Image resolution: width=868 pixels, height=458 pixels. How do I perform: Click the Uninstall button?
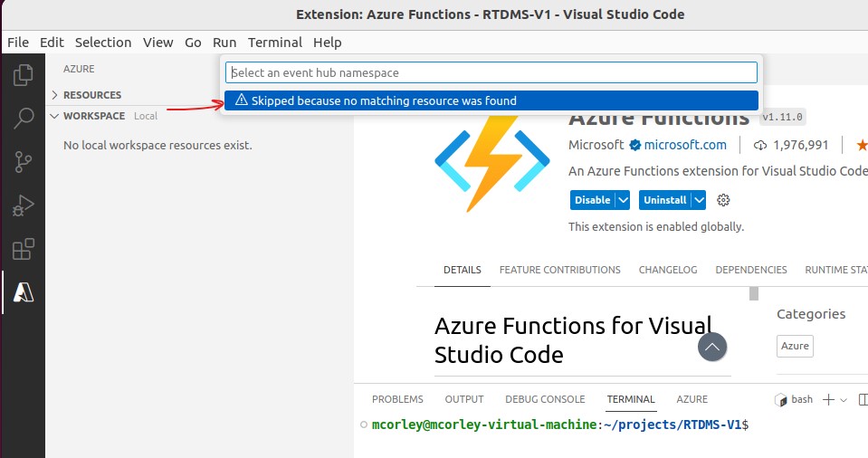(x=665, y=200)
